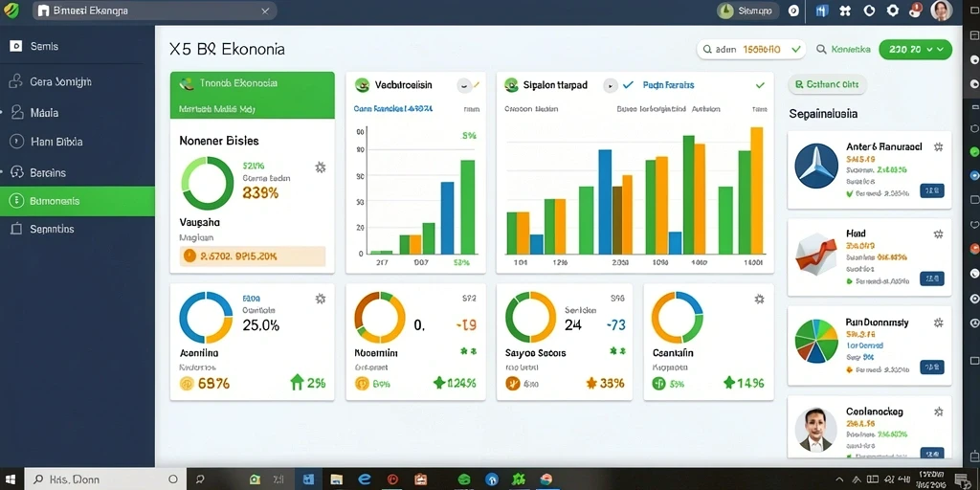
Task: Click the blue button on Haad card
Action: (x=932, y=278)
